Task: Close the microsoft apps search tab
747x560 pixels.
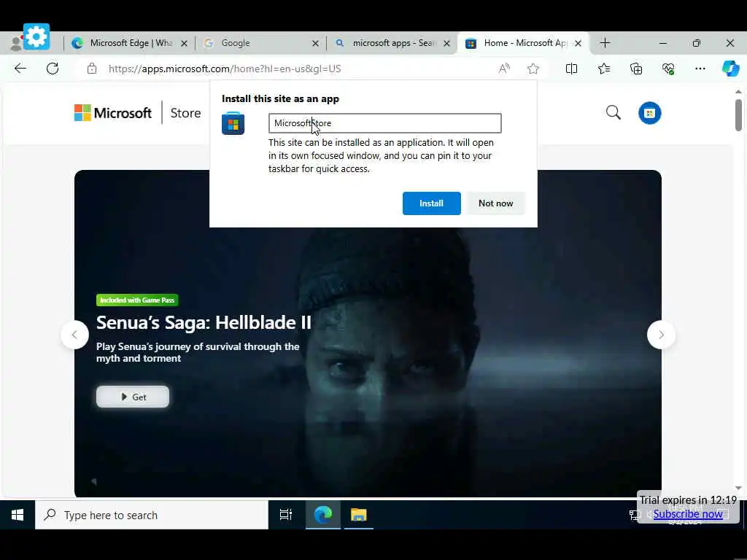Action: pyautogui.click(x=447, y=43)
